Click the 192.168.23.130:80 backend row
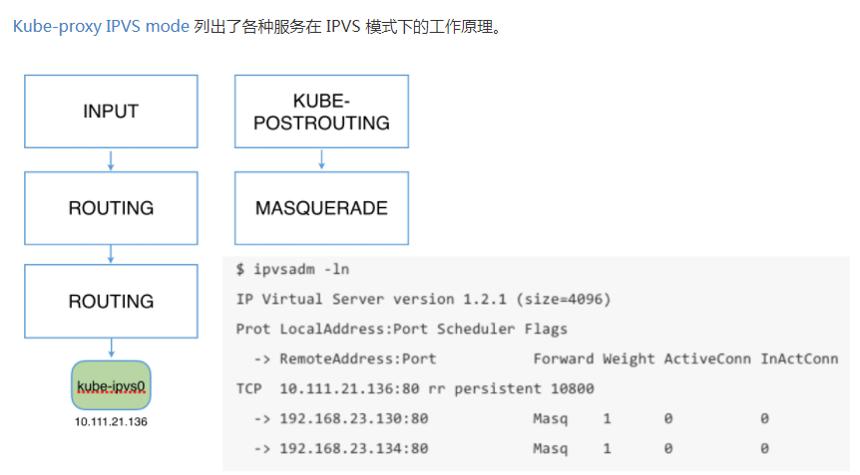The image size is (860, 475). pos(511,419)
